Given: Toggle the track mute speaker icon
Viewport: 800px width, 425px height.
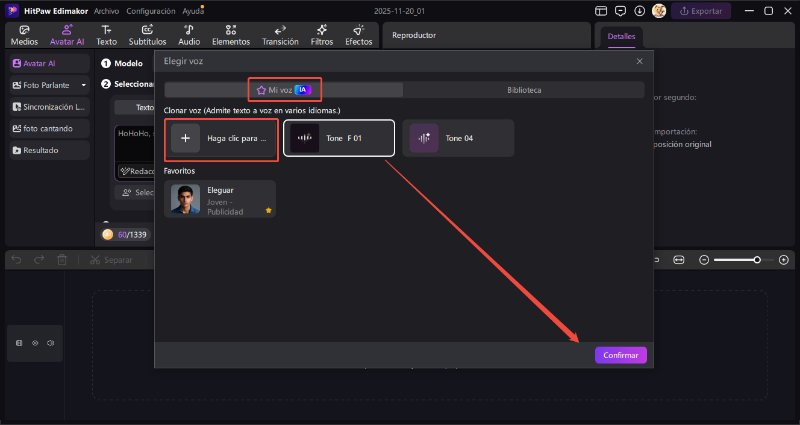Looking at the screenshot, I should click(x=50, y=343).
